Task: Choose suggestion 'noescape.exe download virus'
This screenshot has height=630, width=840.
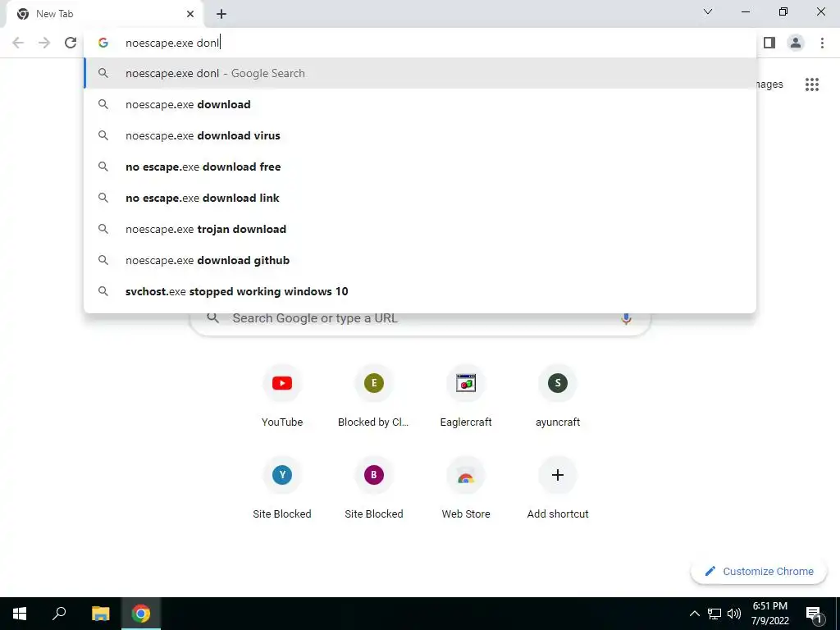Action: click(x=420, y=135)
